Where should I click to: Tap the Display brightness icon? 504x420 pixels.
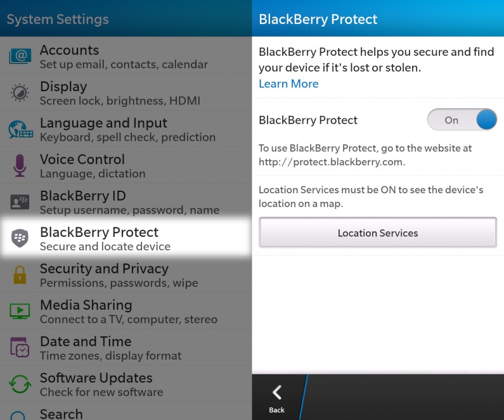[20, 92]
